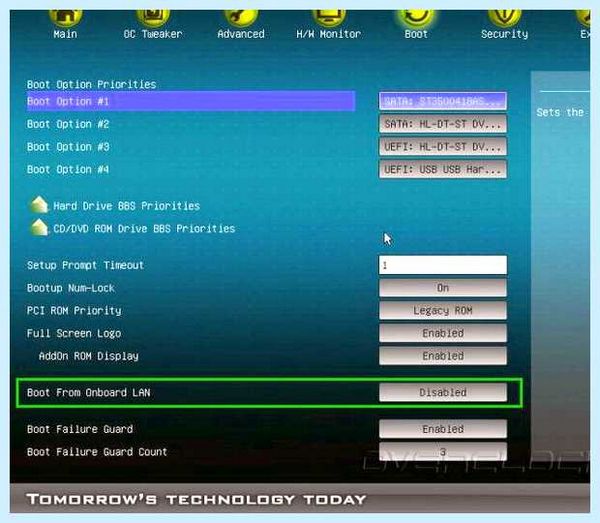Select the Boot Option #4 label

click(x=68, y=169)
